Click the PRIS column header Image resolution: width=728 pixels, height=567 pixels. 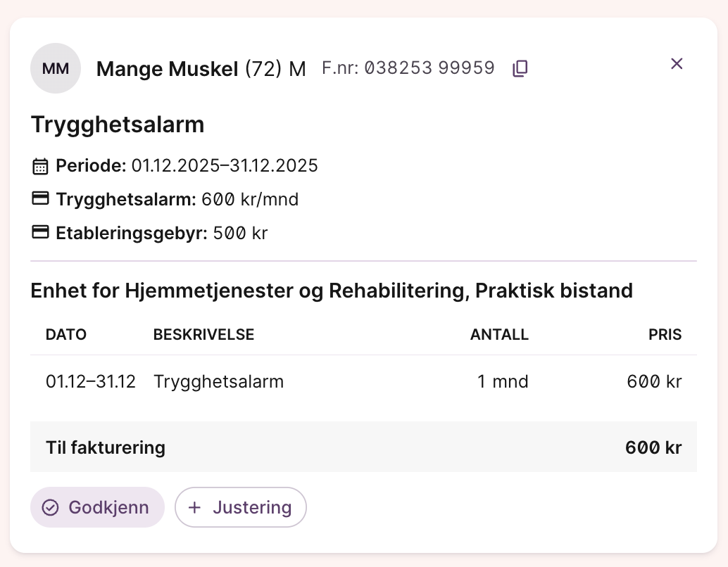(665, 335)
